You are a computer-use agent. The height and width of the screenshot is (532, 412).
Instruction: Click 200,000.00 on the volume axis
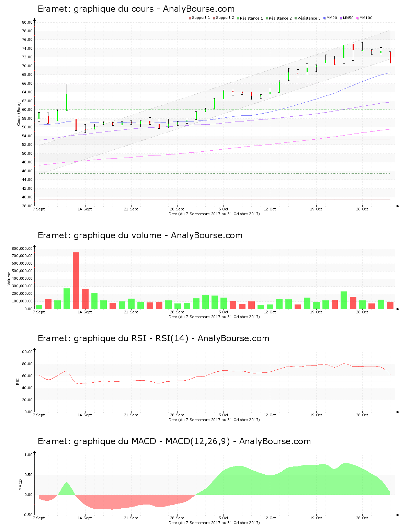pyautogui.click(x=22, y=294)
